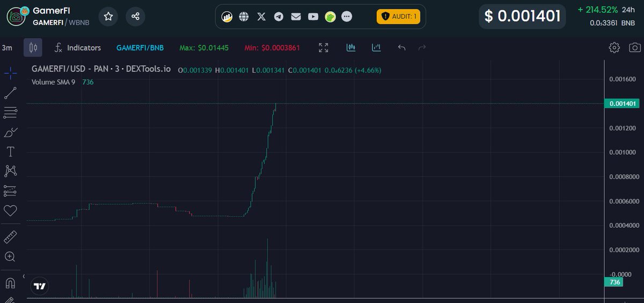Image resolution: width=644 pixels, height=303 pixels.
Task: Open the Indicators menu
Action: [78, 48]
